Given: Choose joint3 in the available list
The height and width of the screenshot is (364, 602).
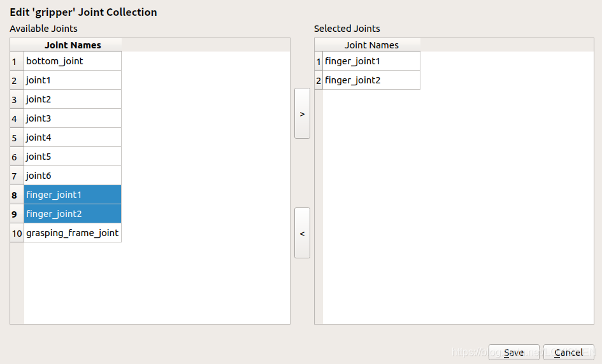Looking at the screenshot, I should [72, 118].
